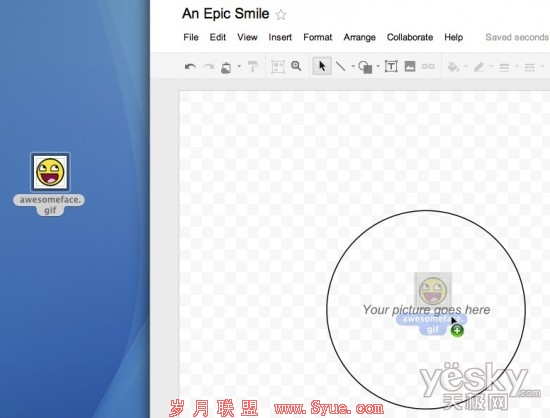Screen dimensions: 550x418
Task: Open the Fill color dropdown arrow
Action: [466, 66]
